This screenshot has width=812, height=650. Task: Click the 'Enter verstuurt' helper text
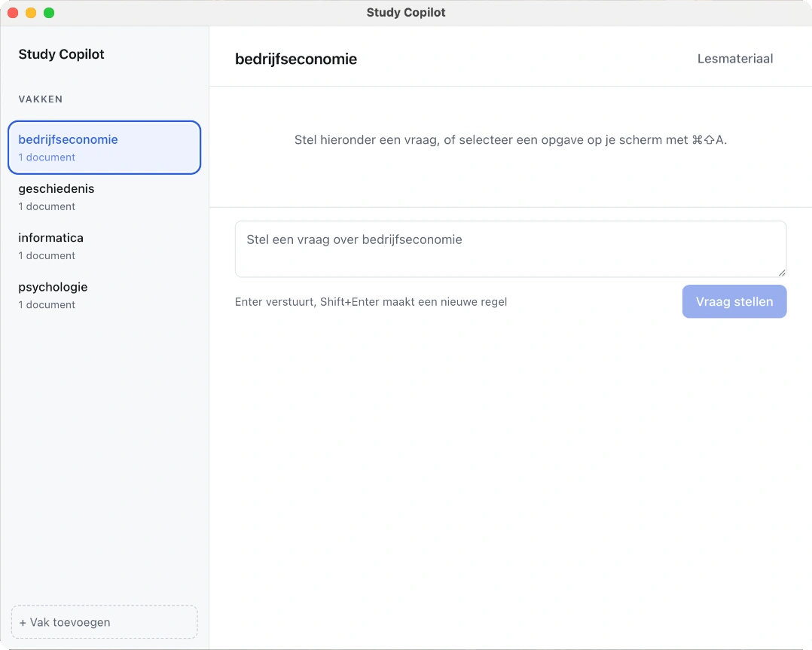[371, 302]
